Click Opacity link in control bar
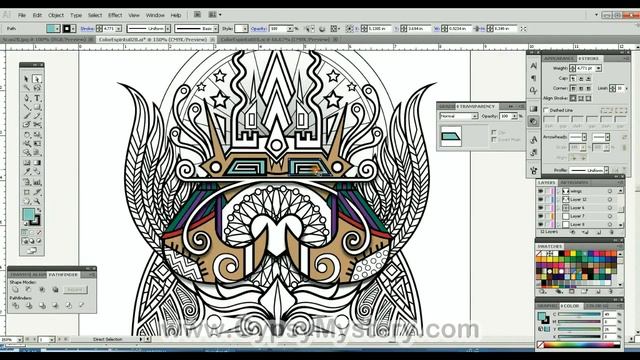The height and width of the screenshot is (360, 640). click(x=258, y=29)
